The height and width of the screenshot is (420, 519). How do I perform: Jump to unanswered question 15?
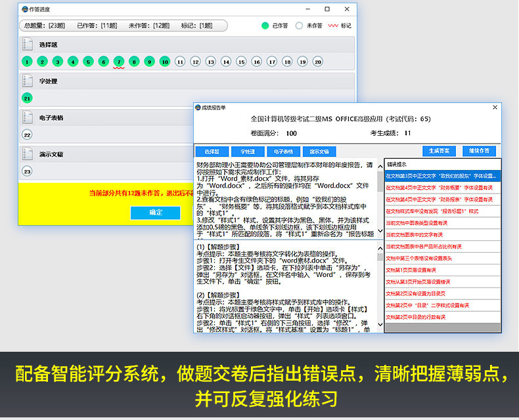tap(241, 62)
